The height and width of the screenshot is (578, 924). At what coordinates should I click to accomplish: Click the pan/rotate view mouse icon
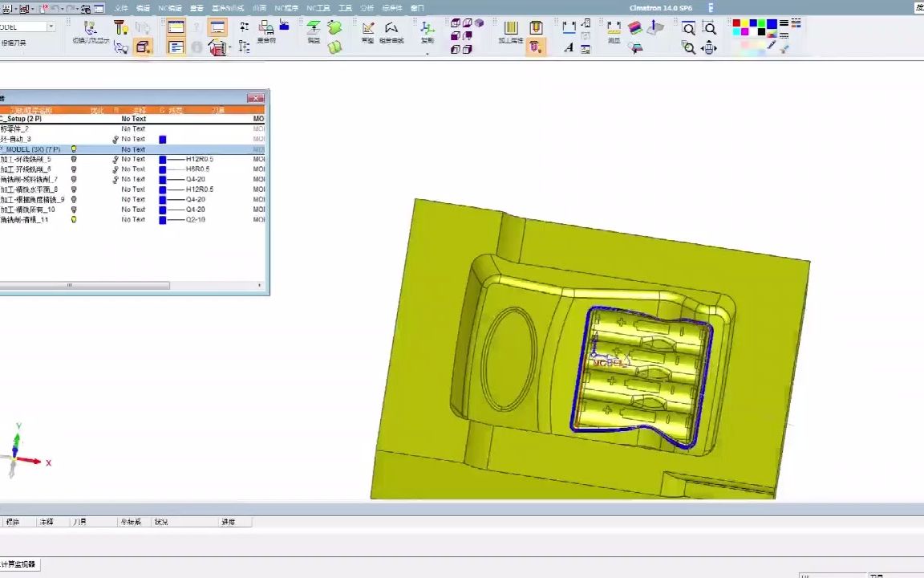(x=708, y=47)
